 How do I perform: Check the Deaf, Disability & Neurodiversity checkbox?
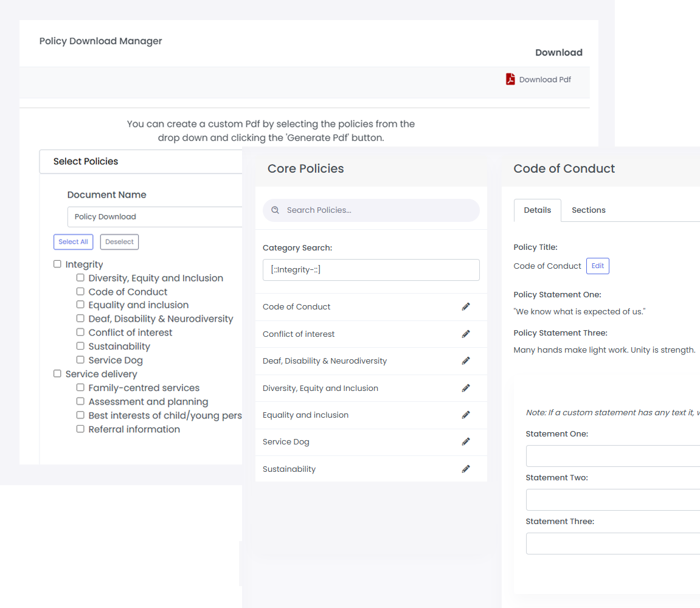[x=80, y=318]
